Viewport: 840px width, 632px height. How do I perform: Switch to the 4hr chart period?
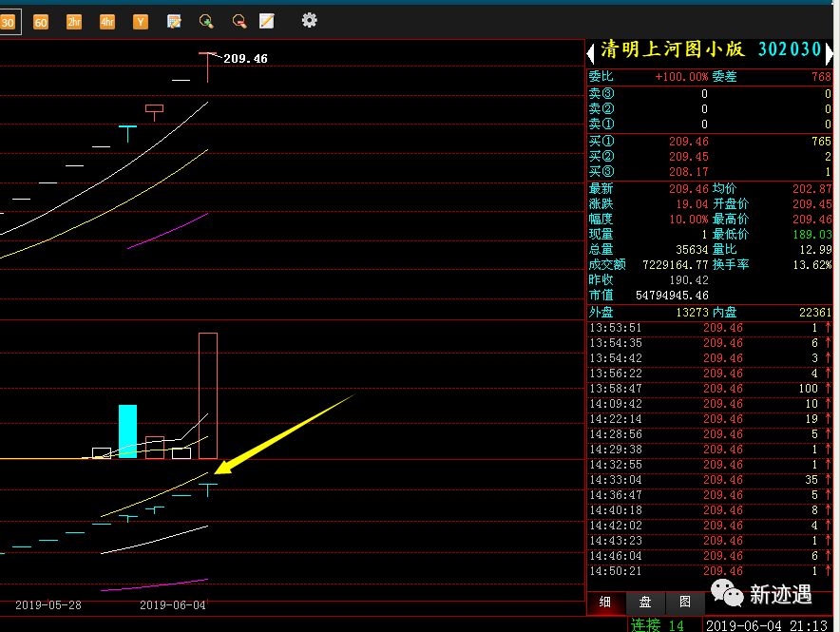tap(107, 22)
